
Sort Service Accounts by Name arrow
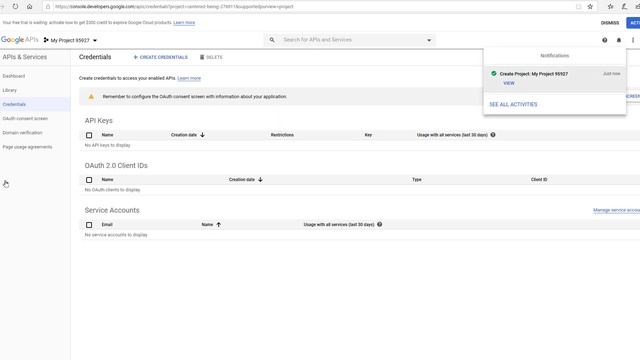219,224
